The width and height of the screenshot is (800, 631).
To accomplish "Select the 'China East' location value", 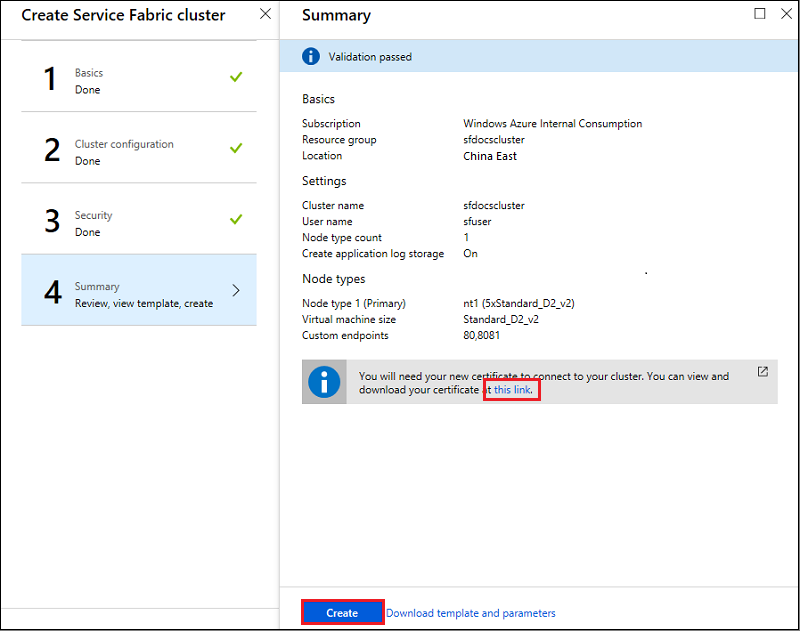I will tap(490, 156).
